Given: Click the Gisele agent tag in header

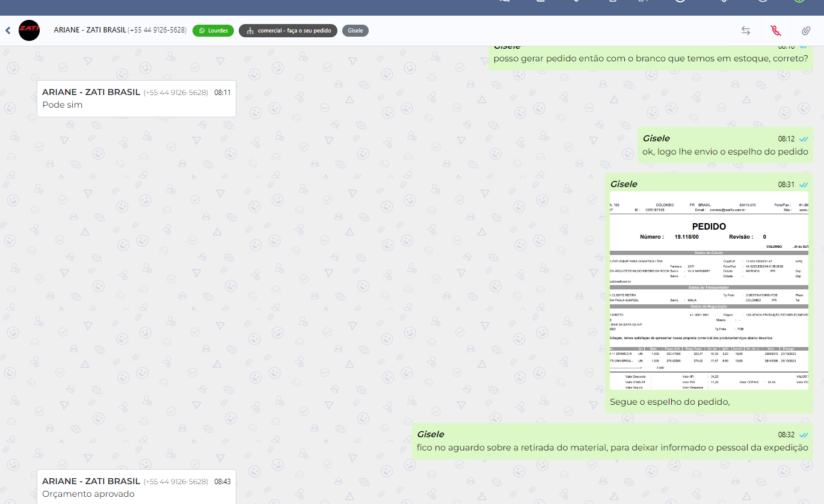Looking at the screenshot, I should [x=355, y=31].
